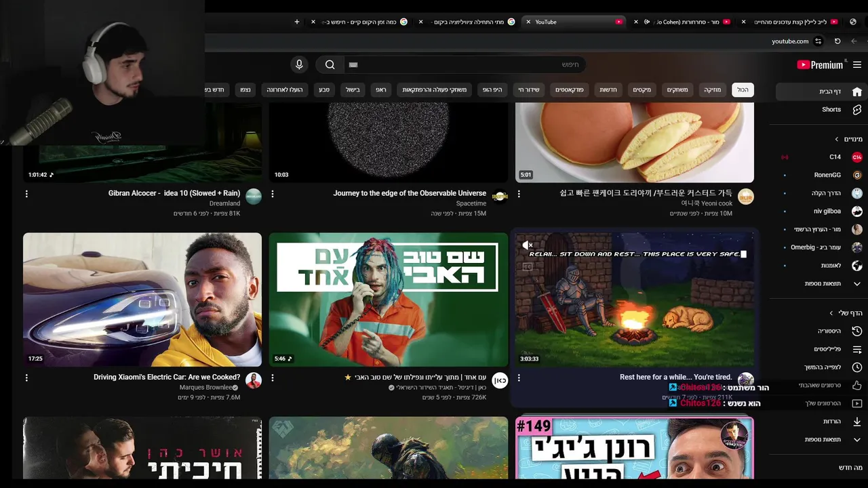Viewport: 868px width, 488px height.
Task: Open the שם טוב האבי thumbnail
Action: pyautogui.click(x=389, y=300)
